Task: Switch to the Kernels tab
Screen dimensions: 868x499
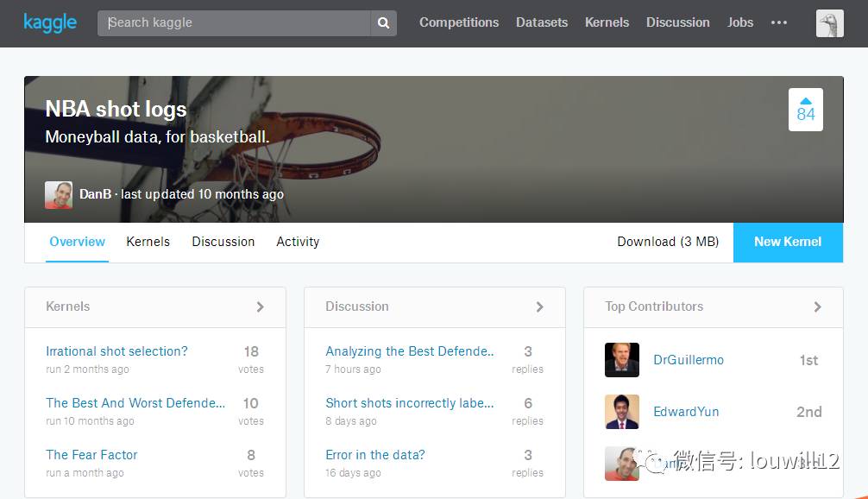Action: click(148, 242)
